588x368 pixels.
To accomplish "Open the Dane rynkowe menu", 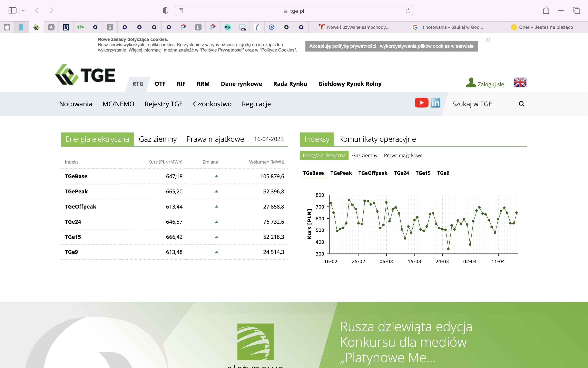I will (x=241, y=84).
